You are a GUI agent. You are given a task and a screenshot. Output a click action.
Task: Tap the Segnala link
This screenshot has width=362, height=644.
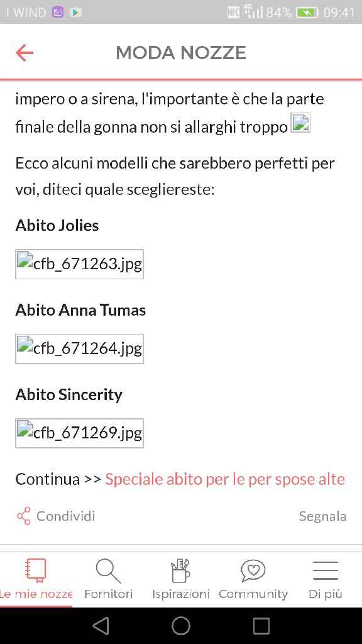click(322, 516)
